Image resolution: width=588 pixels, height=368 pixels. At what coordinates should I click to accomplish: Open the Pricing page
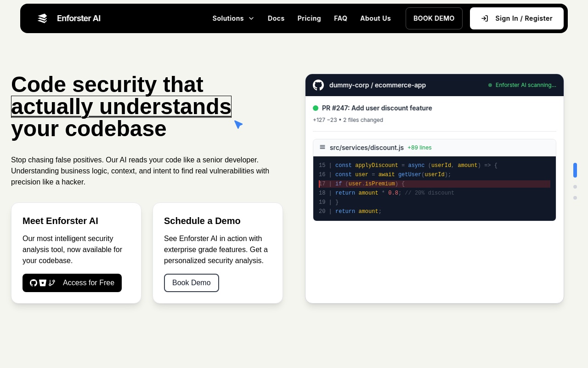click(309, 18)
